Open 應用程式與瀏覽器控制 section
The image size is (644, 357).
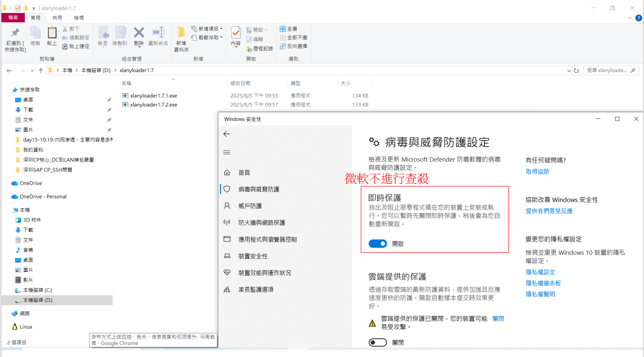pyautogui.click(x=267, y=239)
